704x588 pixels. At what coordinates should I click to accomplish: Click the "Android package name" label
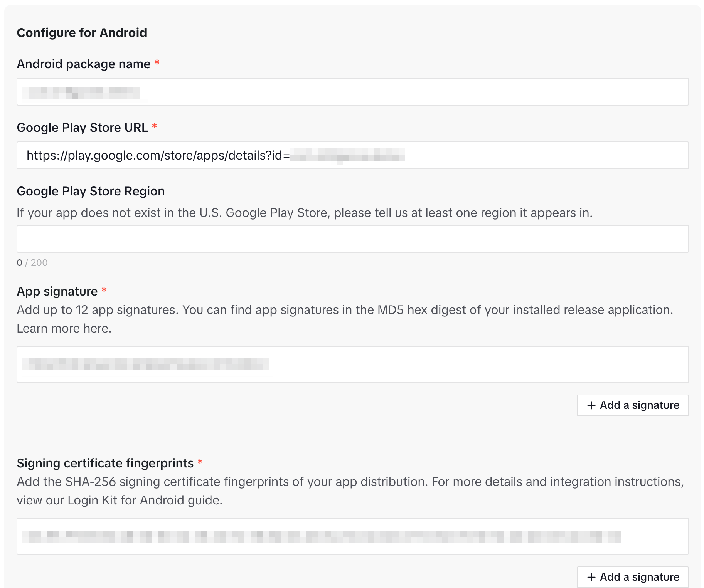84,64
